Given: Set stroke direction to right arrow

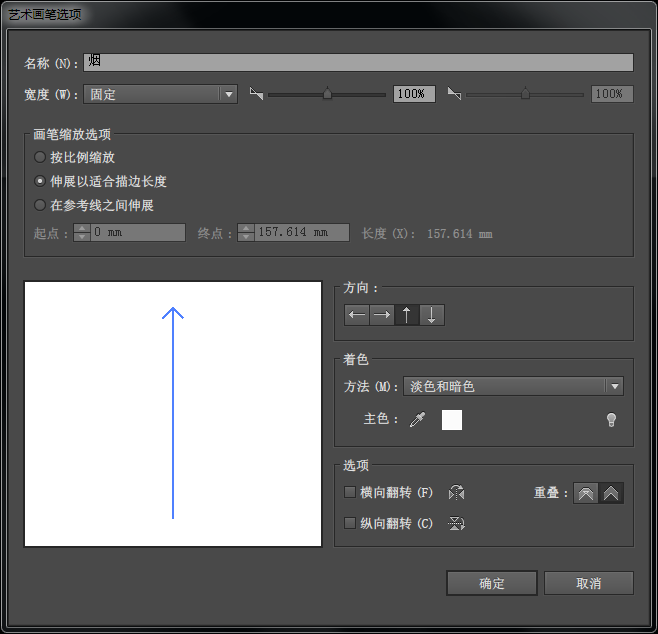Looking at the screenshot, I should (x=382, y=315).
